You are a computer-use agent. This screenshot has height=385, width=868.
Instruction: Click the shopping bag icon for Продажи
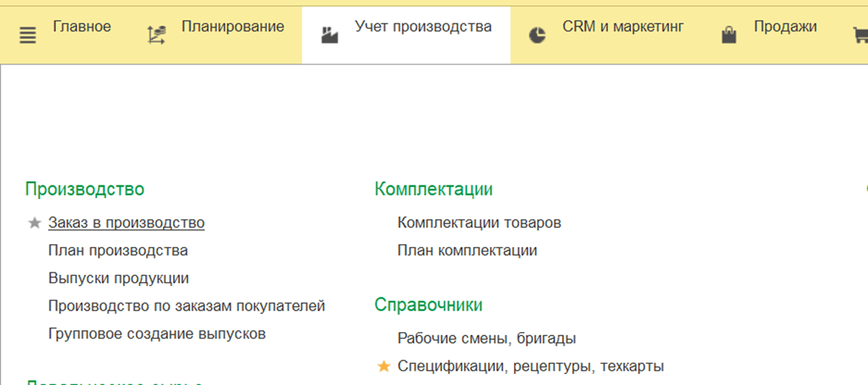click(729, 35)
